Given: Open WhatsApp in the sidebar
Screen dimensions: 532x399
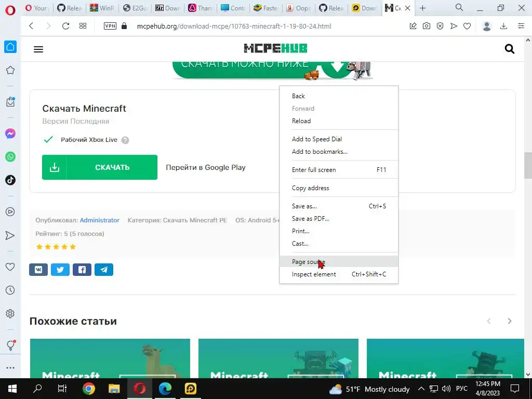Looking at the screenshot, I should [x=10, y=157].
